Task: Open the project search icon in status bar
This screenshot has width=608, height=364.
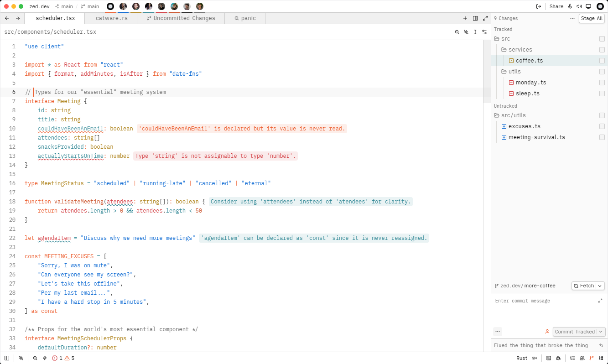Action: [x=35, y=358]
